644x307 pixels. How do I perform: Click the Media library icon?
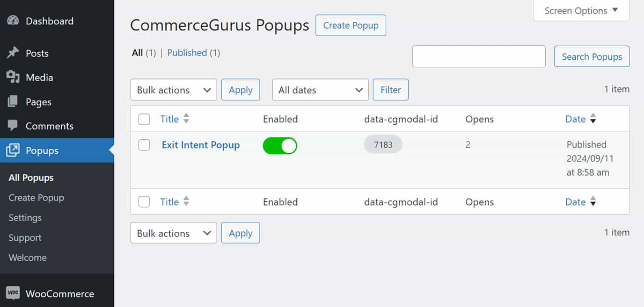(x=13, y=77)
